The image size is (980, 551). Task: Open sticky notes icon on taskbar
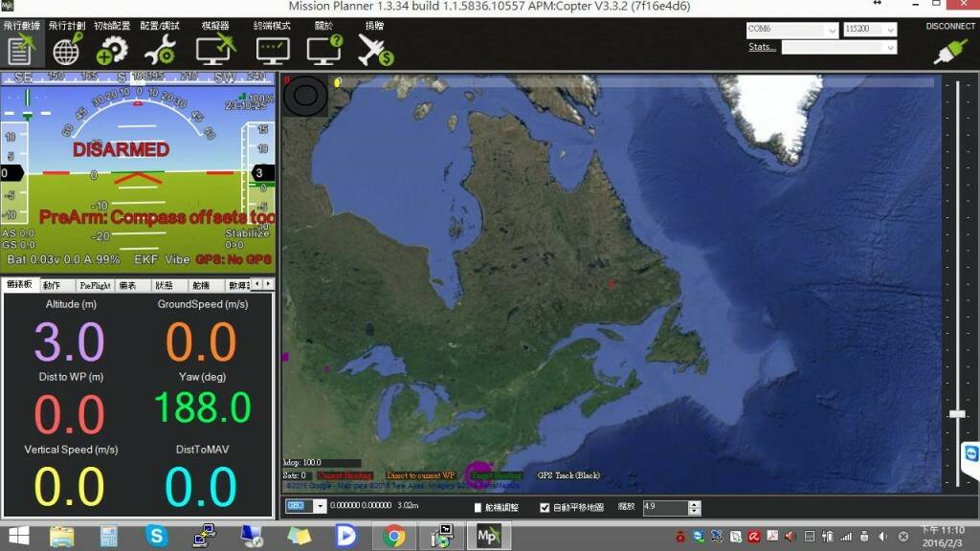[299, 536]
